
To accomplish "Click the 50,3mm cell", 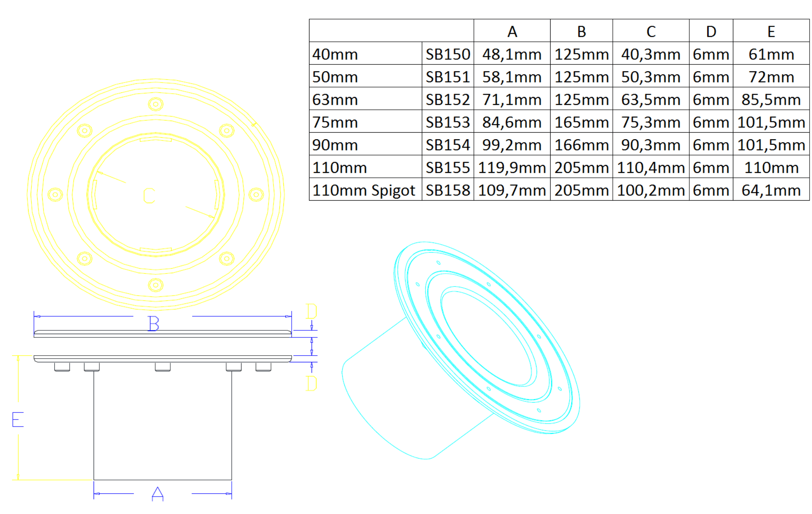I will point(651,77).
